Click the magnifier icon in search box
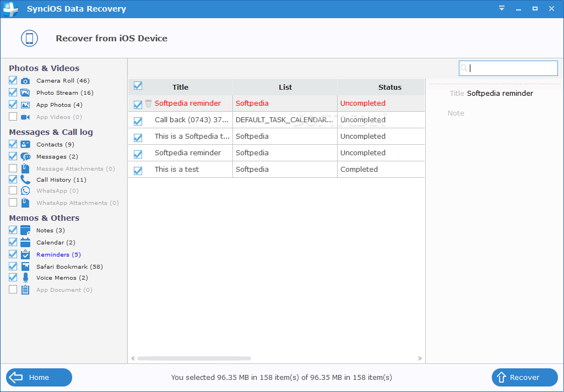 click(x=464, y=68)
